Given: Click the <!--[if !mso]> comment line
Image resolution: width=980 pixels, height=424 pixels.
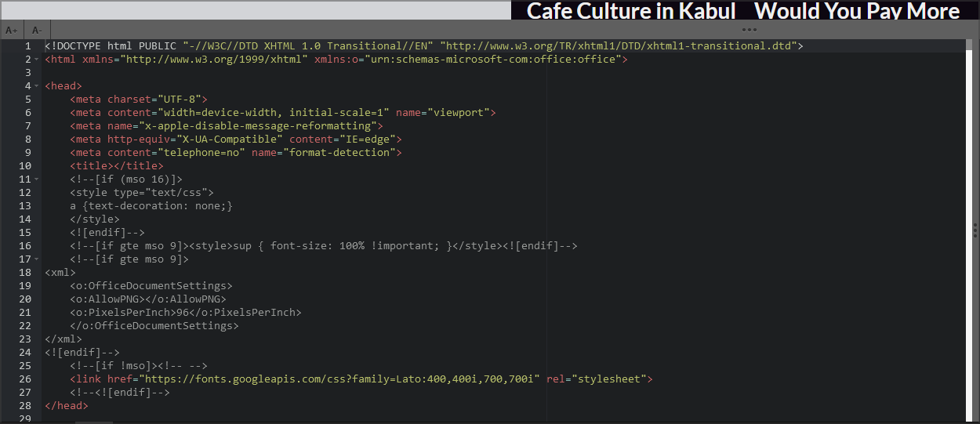Looking at the screenshot, I should point(139,366).
